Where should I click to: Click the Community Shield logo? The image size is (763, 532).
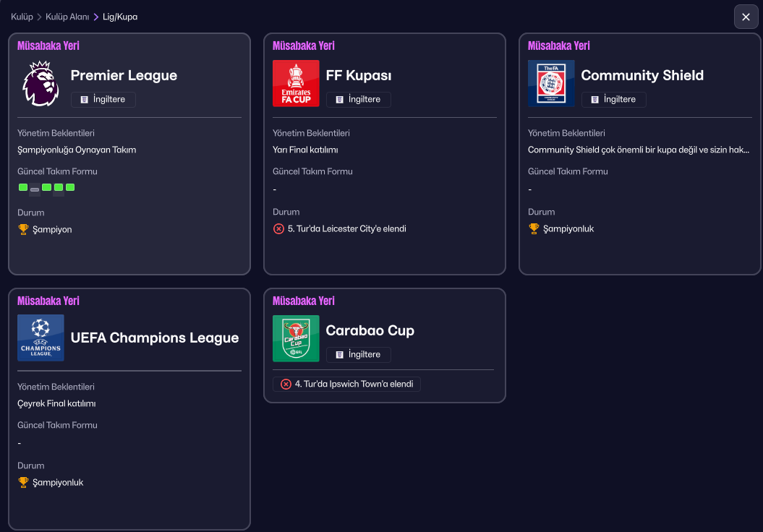point(551,84)
